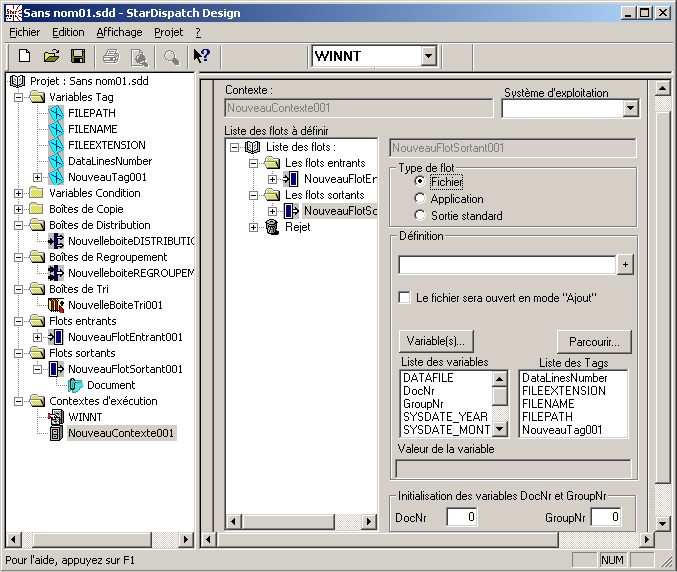Click the New file toolbar icon
This screenshot has width=677, height=572.
click(25, 56)
